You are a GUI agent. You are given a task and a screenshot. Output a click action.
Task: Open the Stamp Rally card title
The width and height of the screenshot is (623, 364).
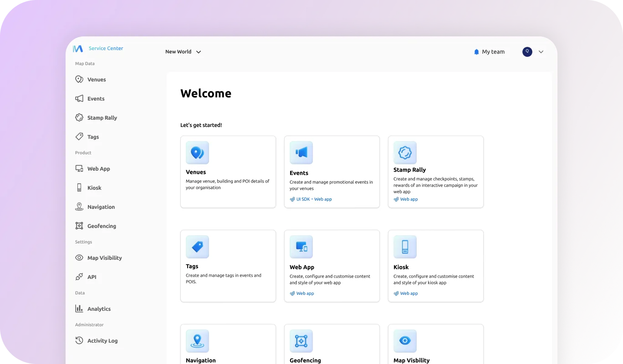click(409, 170)
